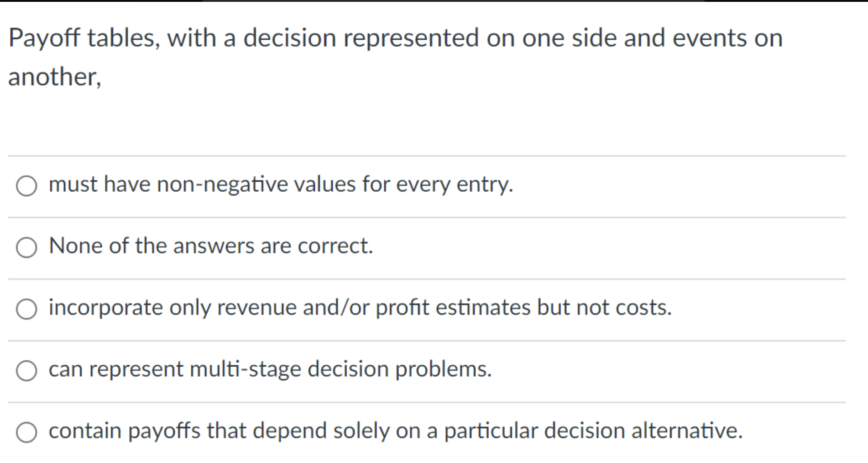The height and width of the screenshot is (463, 868).
Task: Click the blank area below the question text
Action: 411,121
